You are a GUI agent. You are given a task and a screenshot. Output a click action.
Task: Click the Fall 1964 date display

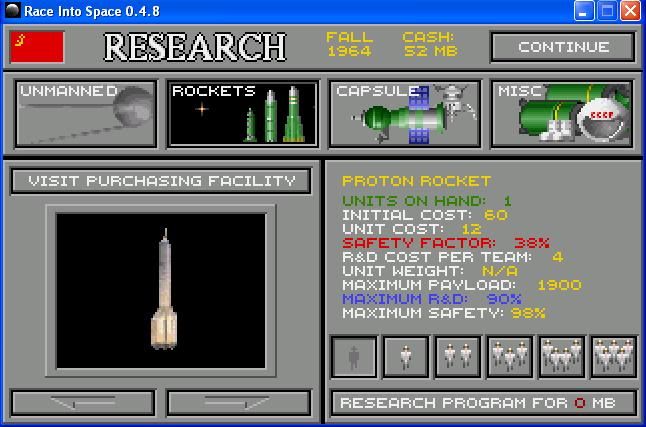point(349,44)
